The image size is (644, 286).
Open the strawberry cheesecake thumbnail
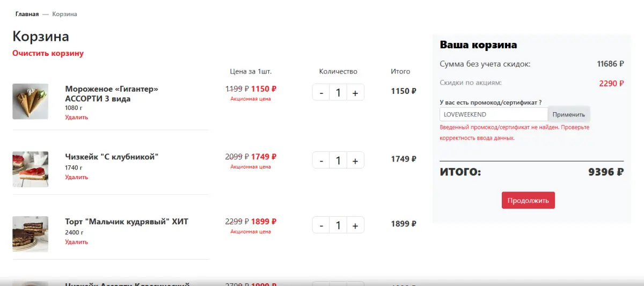pos(31,169)
